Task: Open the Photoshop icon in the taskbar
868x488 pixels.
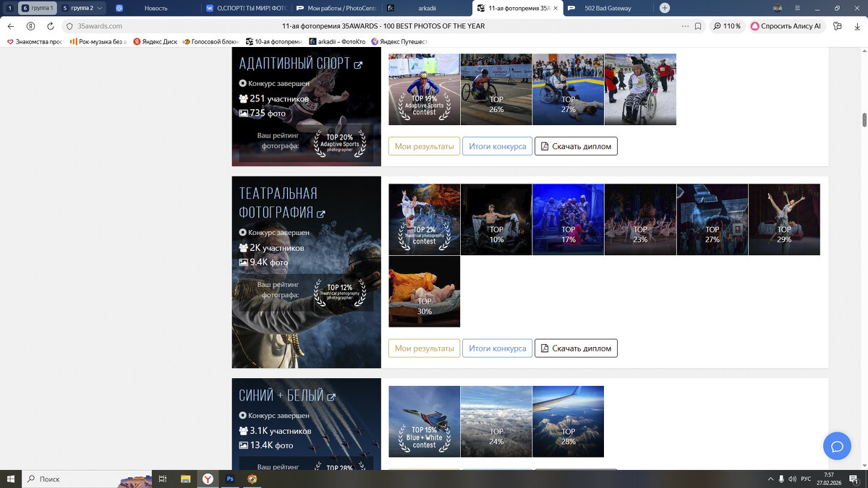Action: pos(229,479)
